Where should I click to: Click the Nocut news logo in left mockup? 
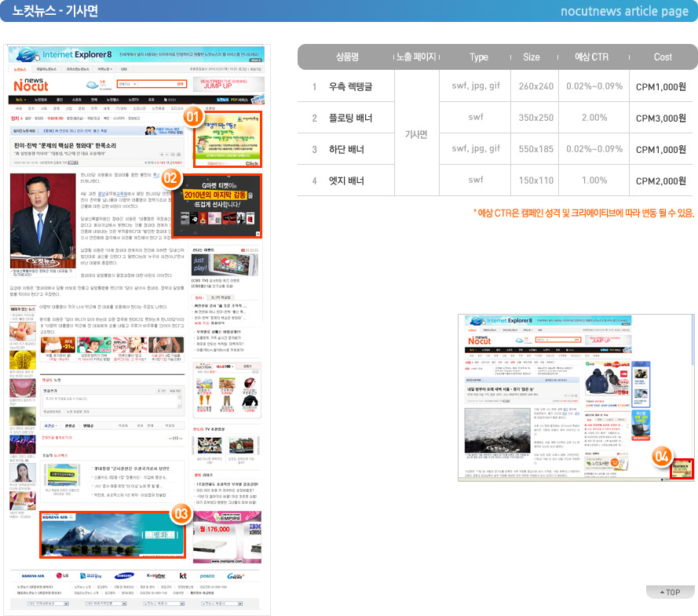(x=31, y=85)
